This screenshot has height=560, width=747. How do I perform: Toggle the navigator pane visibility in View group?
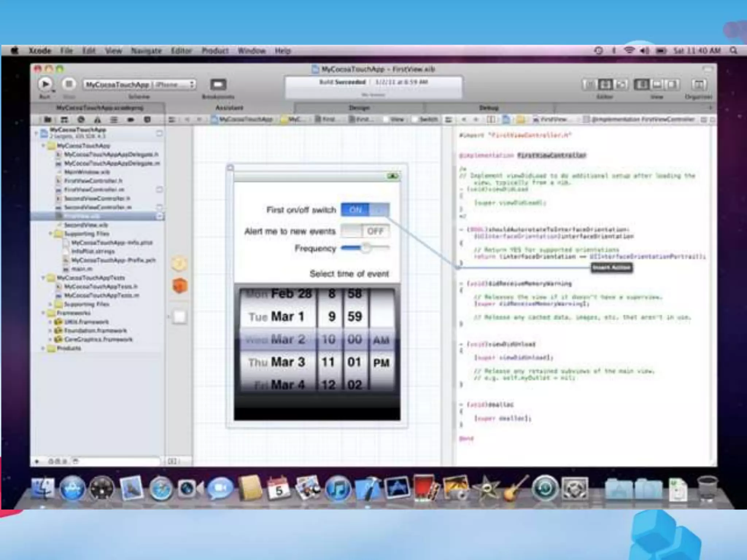(642, 85)
